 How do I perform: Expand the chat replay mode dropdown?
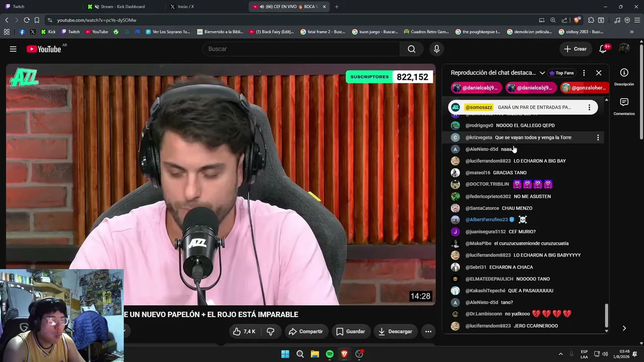[x=542, y=73]
